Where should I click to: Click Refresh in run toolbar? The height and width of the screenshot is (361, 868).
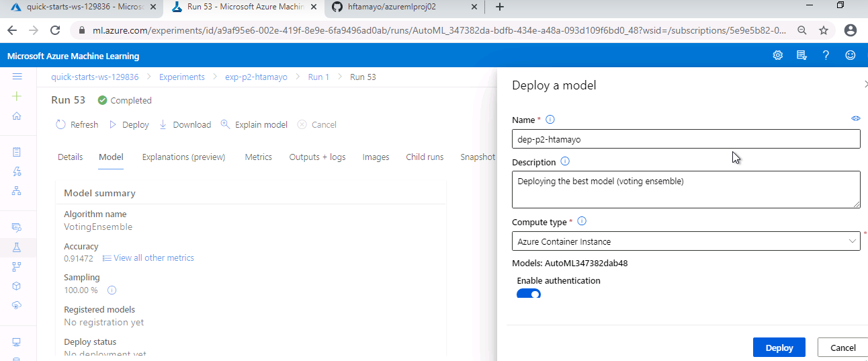pos(77,124)
